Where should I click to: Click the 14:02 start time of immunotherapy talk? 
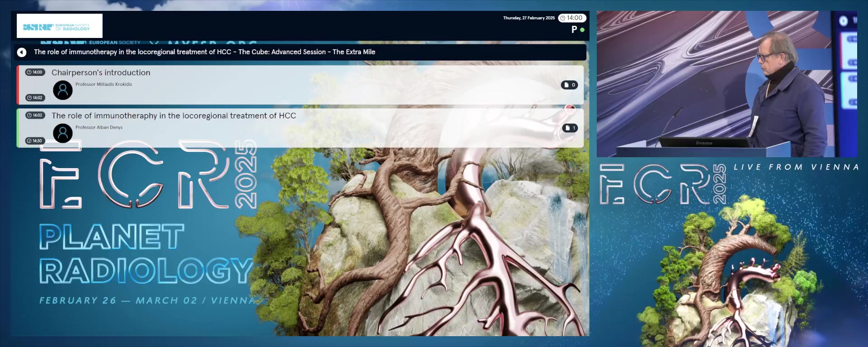pos(35,115)
